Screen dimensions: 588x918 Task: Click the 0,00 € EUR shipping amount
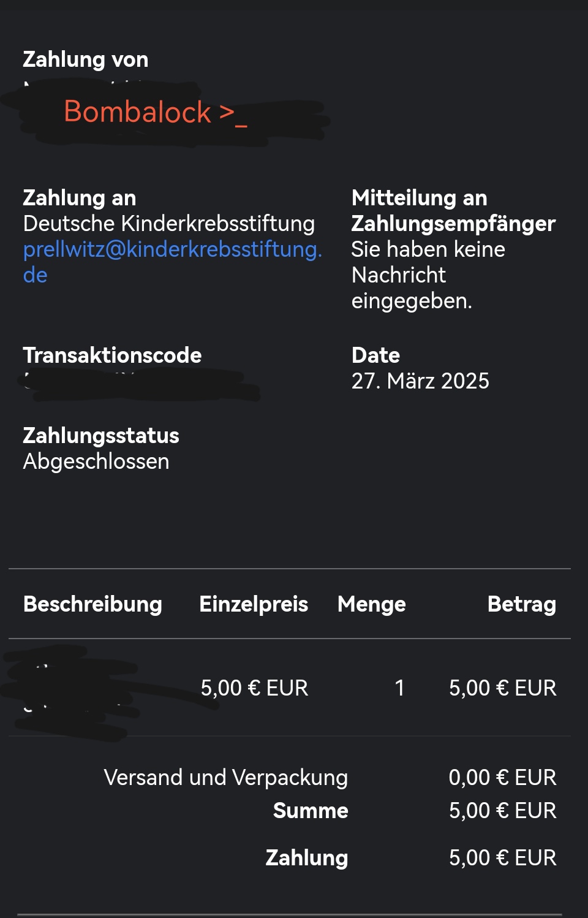click(x=502, y=778)
